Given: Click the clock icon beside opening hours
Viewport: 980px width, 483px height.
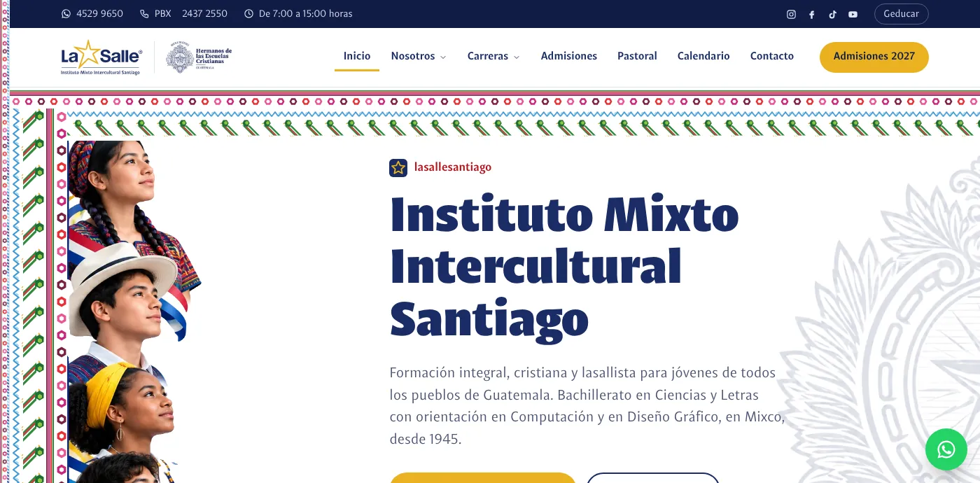Looking at the screenshot, I should pos(248,14).
